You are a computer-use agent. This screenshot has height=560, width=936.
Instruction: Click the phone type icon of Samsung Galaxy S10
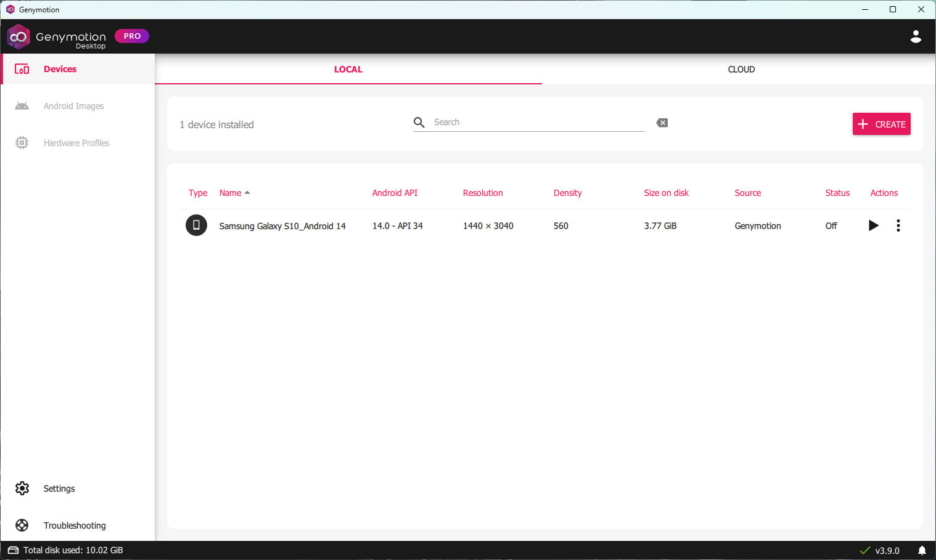[x=196, y=225]
